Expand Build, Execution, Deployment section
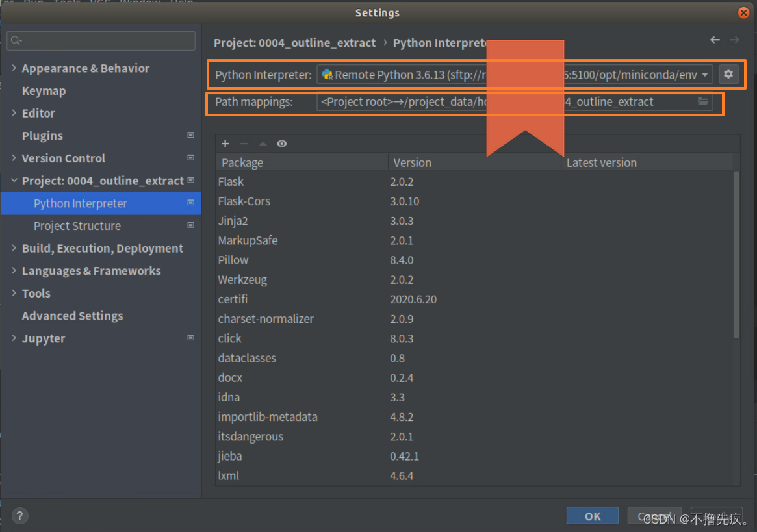Viewport: 757px width, 532px height. point(14,248)
